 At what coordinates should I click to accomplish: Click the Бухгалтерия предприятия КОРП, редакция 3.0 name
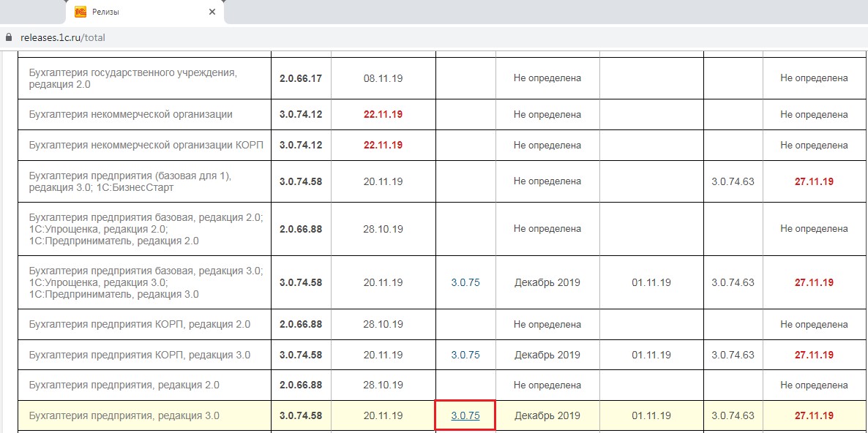[140, 355]
